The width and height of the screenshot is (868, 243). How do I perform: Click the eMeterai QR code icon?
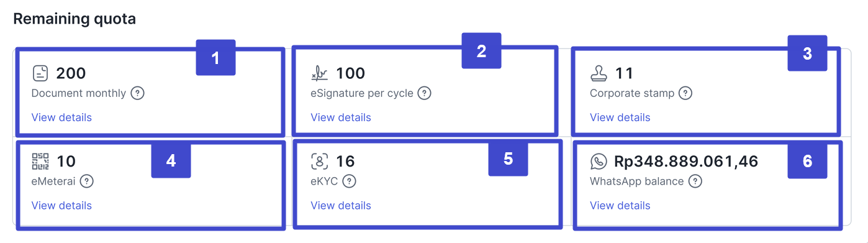click(40, 162)
